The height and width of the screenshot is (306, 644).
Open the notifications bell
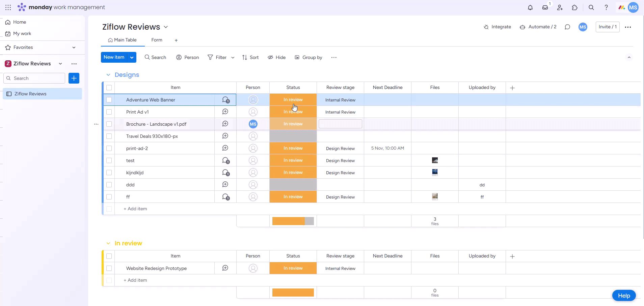pos(530,7)
